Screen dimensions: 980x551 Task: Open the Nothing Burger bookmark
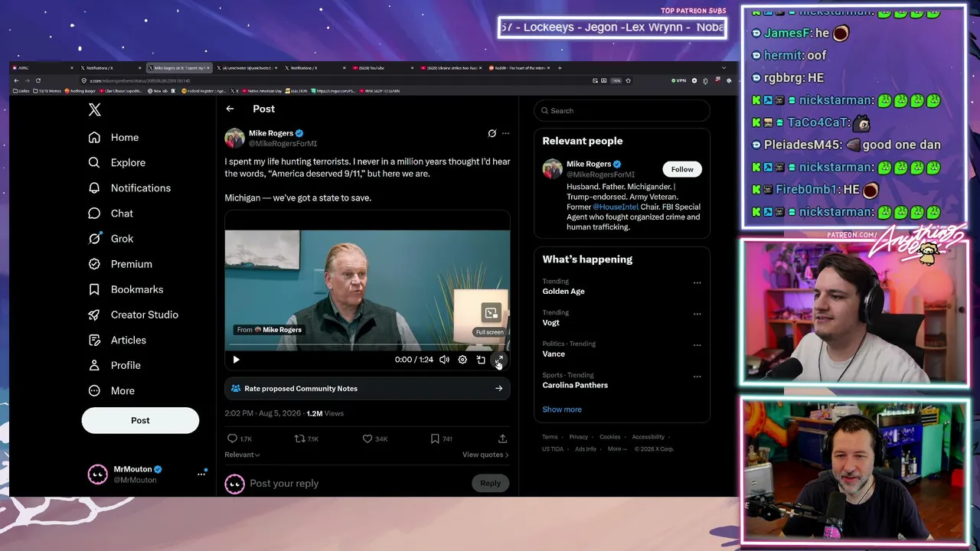tap(80, 91)
